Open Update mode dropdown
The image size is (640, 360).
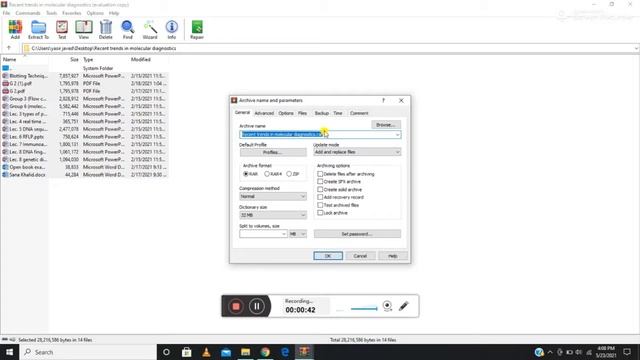[357, 152]
